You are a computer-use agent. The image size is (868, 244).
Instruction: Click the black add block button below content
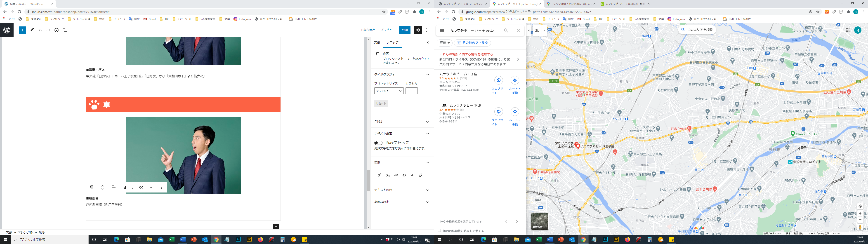click(x=276, y=226)
